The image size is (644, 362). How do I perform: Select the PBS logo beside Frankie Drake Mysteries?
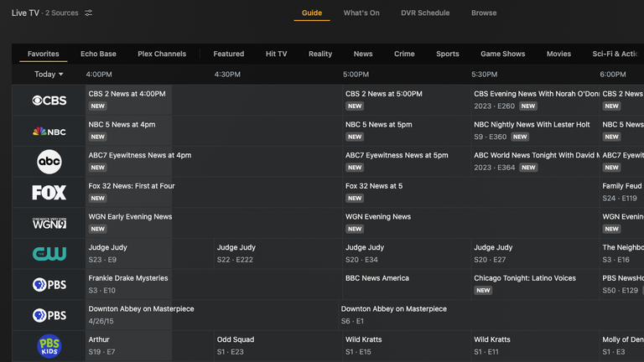(49, 284)
